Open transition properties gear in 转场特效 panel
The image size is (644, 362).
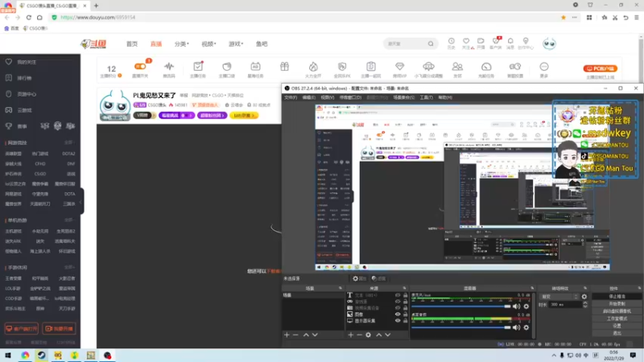[584, 296]
